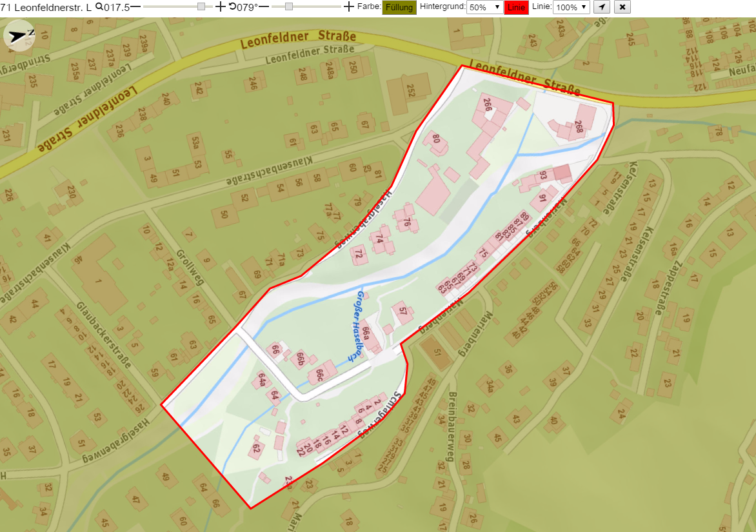Click the 71 Leonfeldnerstr. title text
The image size is (756, 532).
(x=46, y=7)
